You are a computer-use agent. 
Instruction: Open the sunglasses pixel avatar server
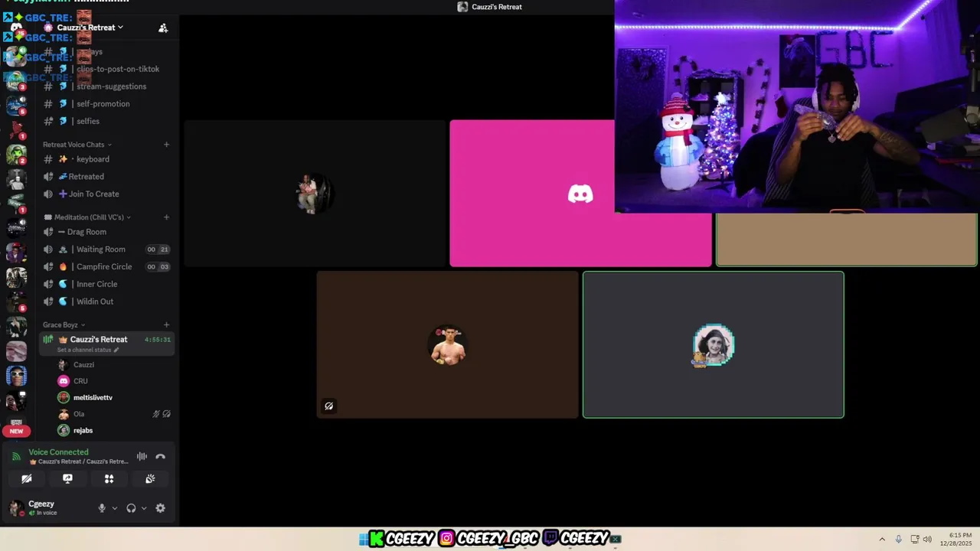(16, 376)
